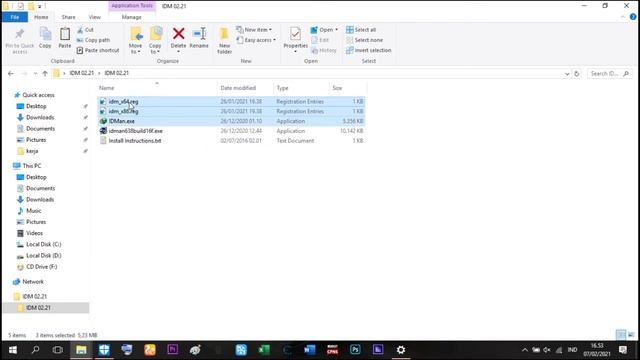Switch to the Home ribbon tab
Viewport: 640px width, 360px height.
click(x=41, y=17)
